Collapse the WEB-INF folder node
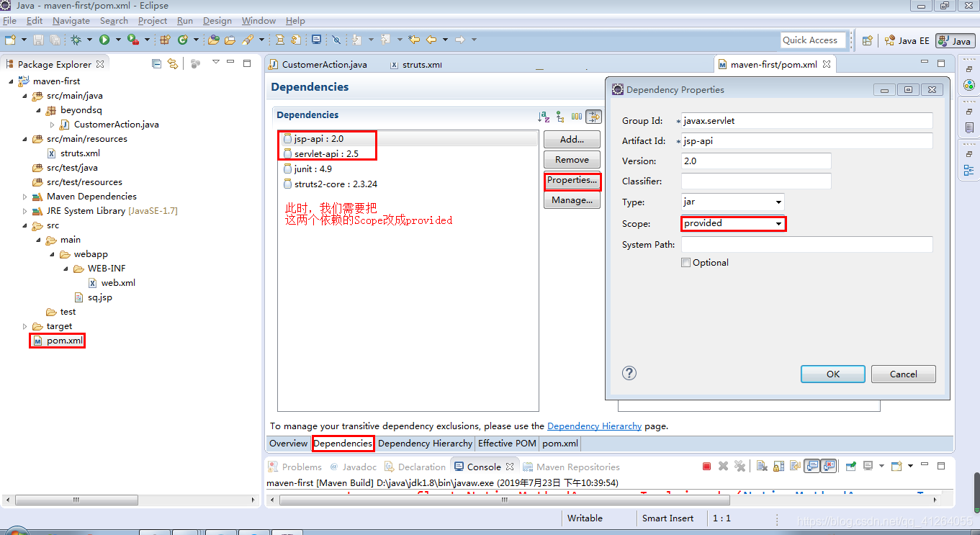The width and height of the screenshot is (980, 535). (x=66, y=269)
